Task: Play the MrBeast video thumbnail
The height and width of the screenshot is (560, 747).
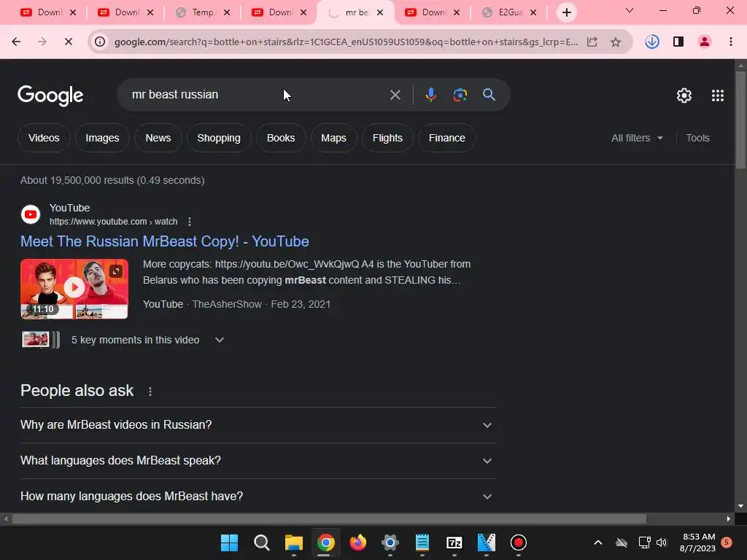Action: pos(74,289)
